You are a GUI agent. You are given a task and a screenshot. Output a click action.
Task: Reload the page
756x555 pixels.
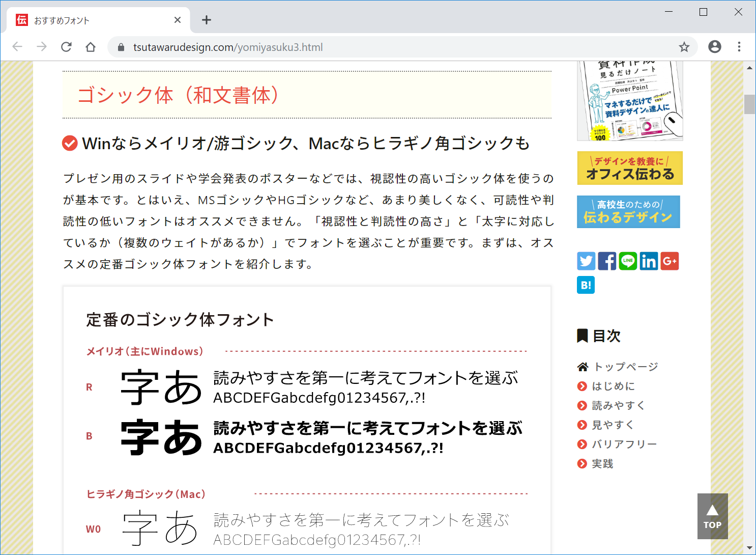[x=66, y=47]
